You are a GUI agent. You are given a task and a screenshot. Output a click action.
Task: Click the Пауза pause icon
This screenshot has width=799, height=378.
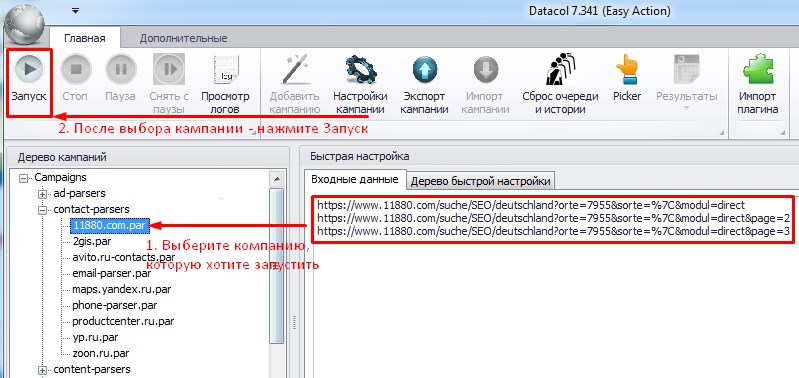[121, 69]
